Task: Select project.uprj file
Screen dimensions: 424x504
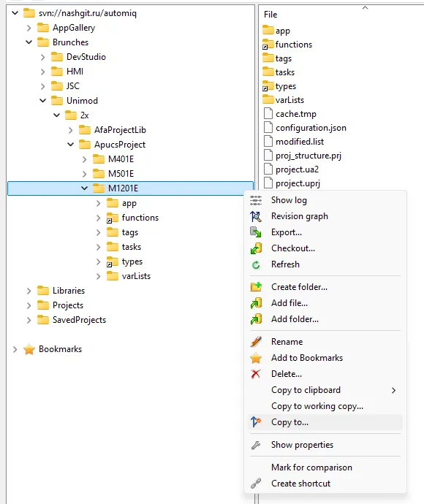Action: pyautogui.click(x=298, y=183)
